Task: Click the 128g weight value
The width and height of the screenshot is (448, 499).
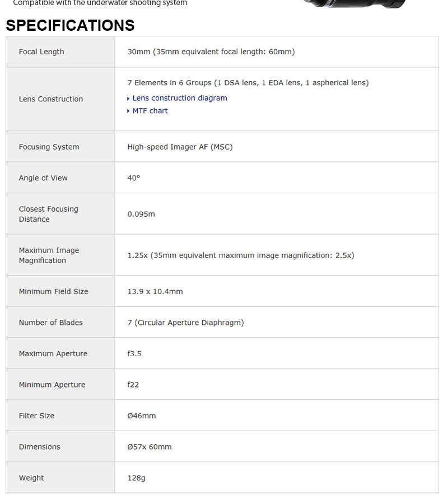Action: click(x=136, y=478)
